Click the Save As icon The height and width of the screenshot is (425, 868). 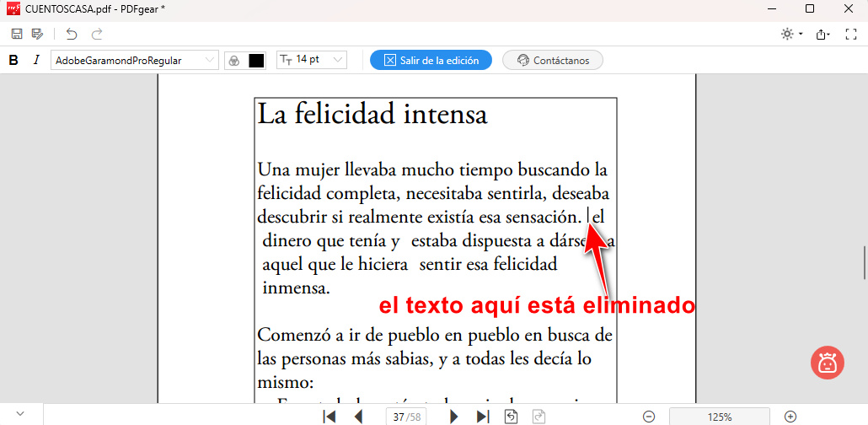tap(37, 35)
